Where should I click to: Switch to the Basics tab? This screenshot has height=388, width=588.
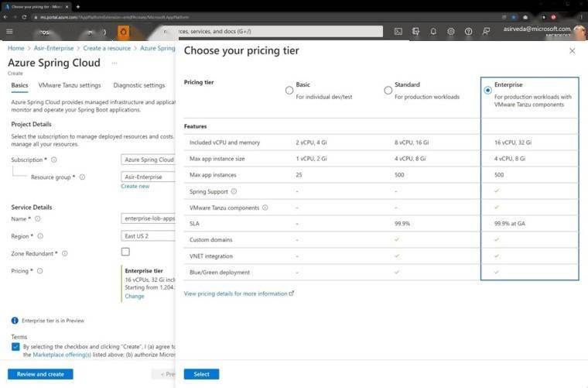pos(19,85)
